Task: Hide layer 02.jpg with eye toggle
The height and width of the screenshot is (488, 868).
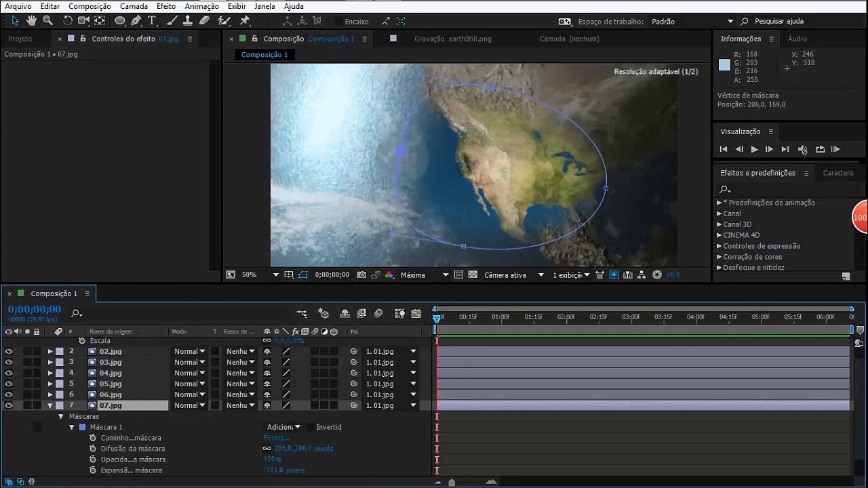Action: coord(8,352)
